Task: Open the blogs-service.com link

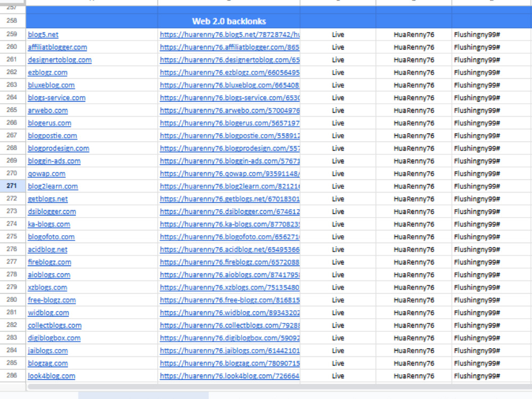Action: (57, 98)
